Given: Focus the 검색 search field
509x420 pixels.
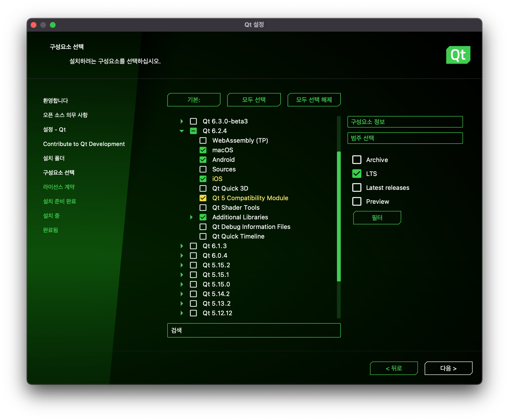Looking at the screenshot, I should click(254, 330).
